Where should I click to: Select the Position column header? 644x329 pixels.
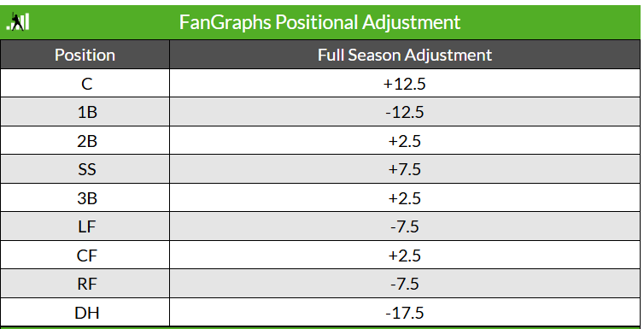click(85, 55)
